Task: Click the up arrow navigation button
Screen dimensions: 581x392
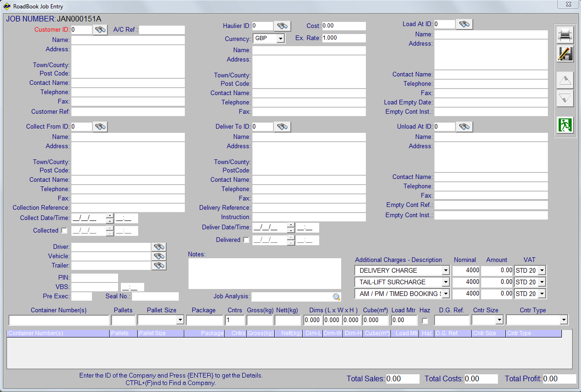Action: (565, 81)
